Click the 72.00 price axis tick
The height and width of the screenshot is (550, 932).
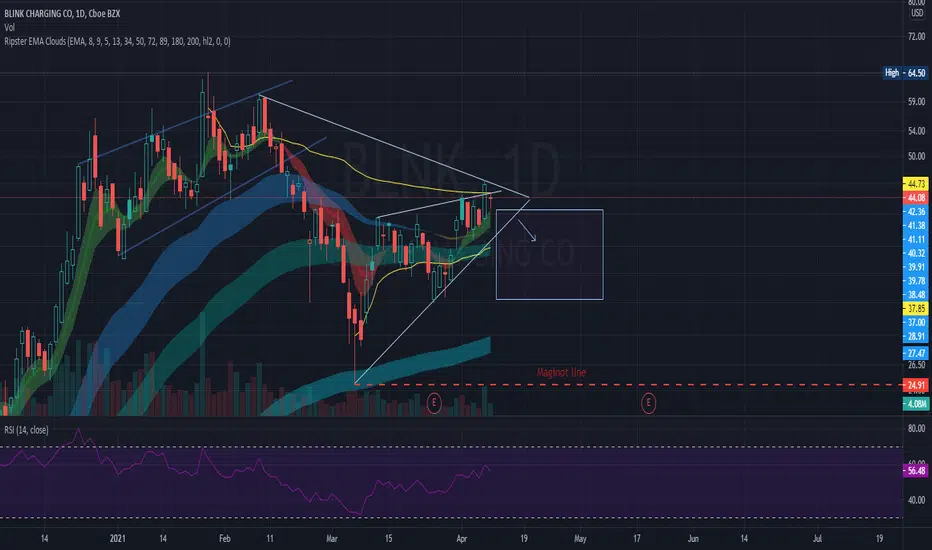(x=917, y=37)
